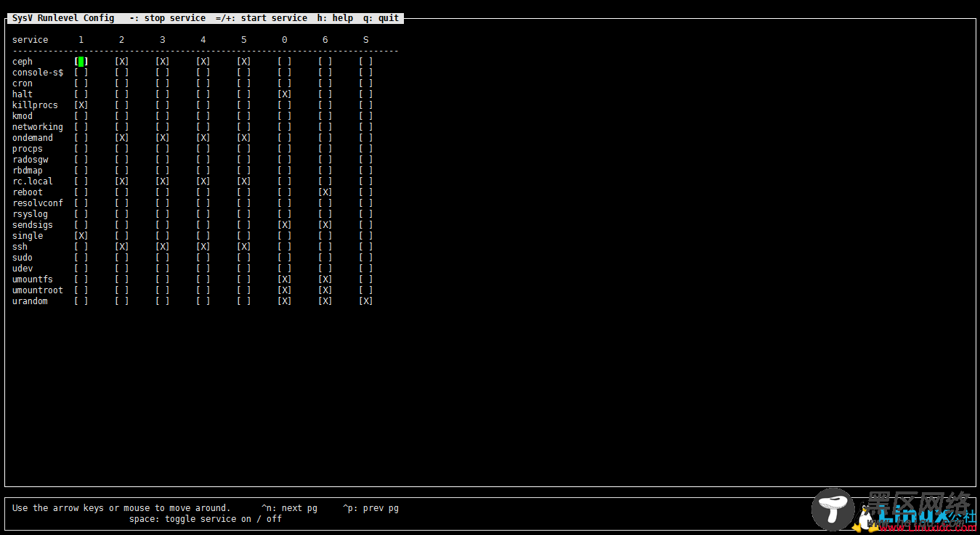Click the 'service' column header
This screenshot has width=980, height=535.
point(31,40)
